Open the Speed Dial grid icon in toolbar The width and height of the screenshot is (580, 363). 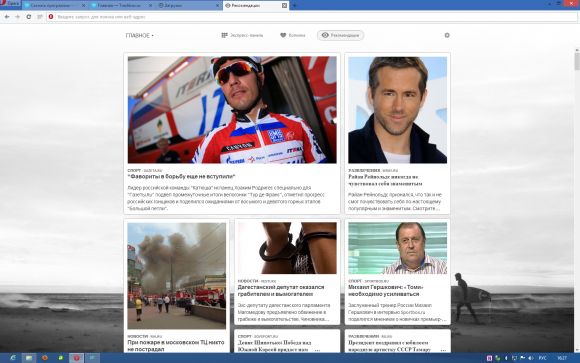pos(40,17)
